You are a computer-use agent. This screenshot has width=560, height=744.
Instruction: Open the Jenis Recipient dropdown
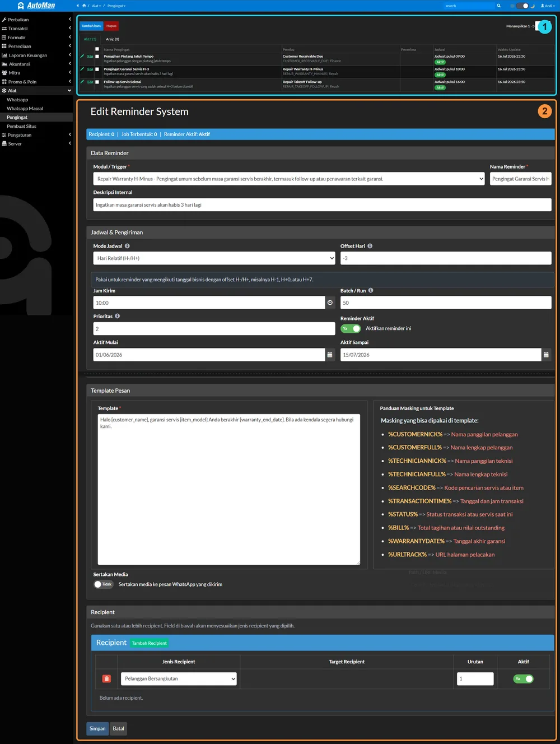coord(179,679)
